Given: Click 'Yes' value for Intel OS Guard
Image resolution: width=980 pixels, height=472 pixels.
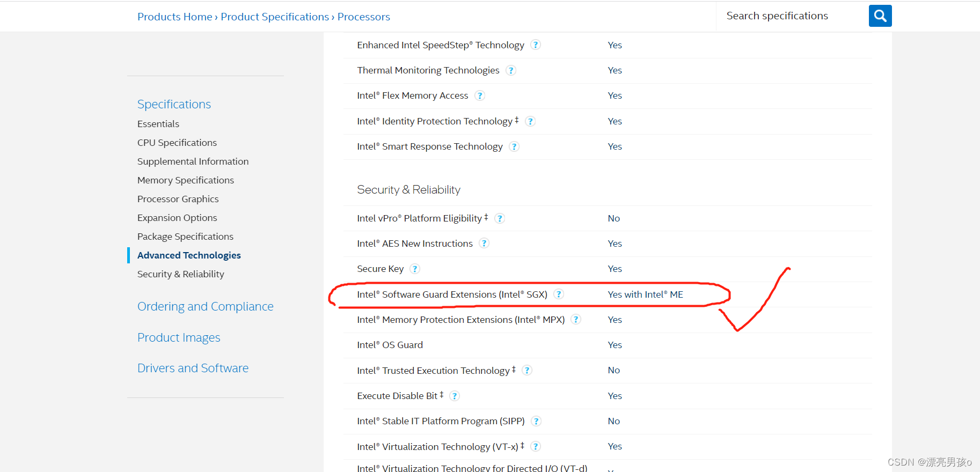Looking at the screenshot, I should point(615,345).
